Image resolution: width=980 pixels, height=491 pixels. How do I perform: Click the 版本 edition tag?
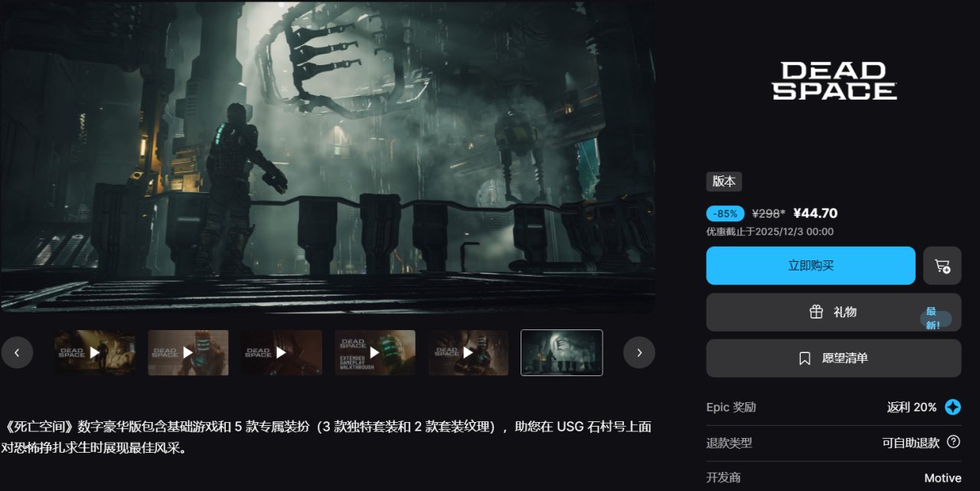[724, 182]
